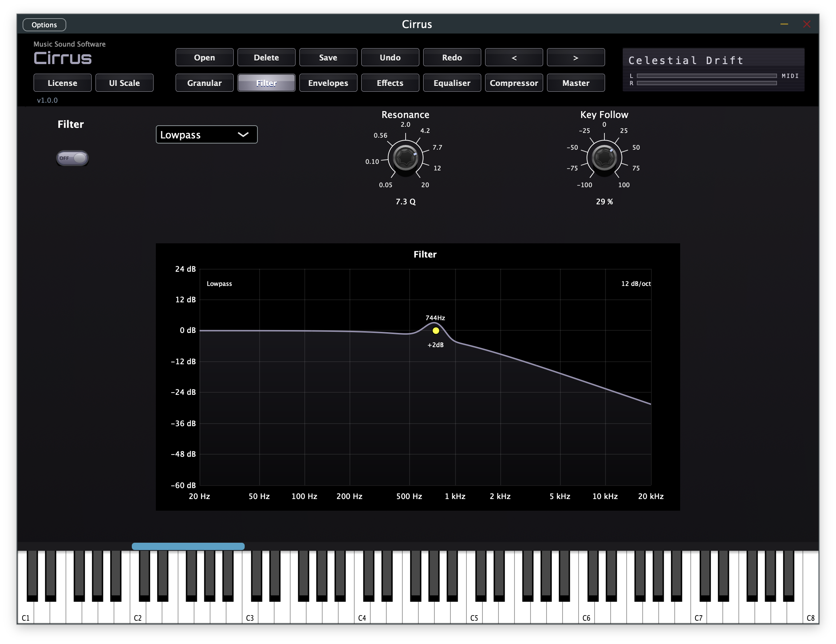Open the Lowpass filter type dropdown
The width and height of the screenshot is (836, 644).
207,134
